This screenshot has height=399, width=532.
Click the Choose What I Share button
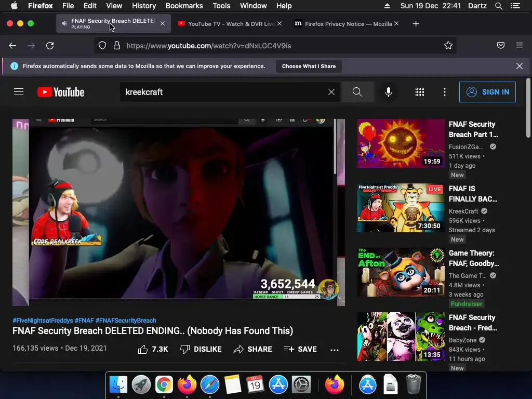(x=309, y=66)
